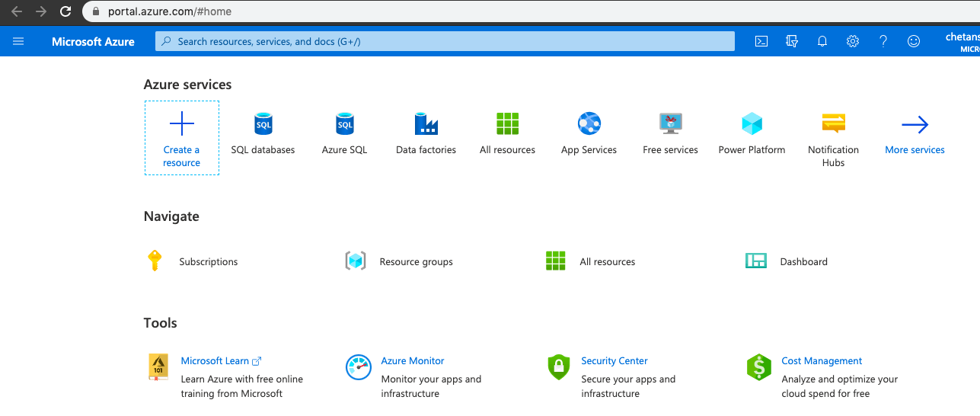The height and width of the screenshot is (416, 980).
Task: Send feedback via smiley icon
Action: coord(914,41)
